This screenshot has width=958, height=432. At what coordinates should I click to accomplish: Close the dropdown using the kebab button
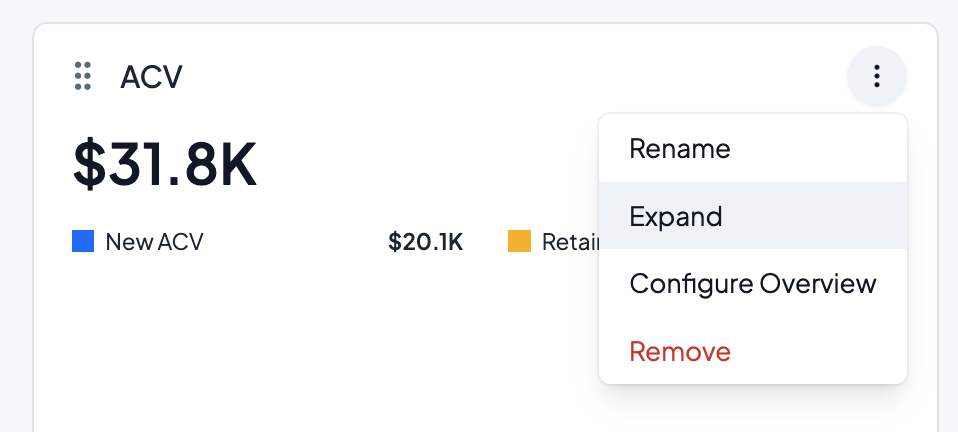pyautogui.click(x=876, y=76)
